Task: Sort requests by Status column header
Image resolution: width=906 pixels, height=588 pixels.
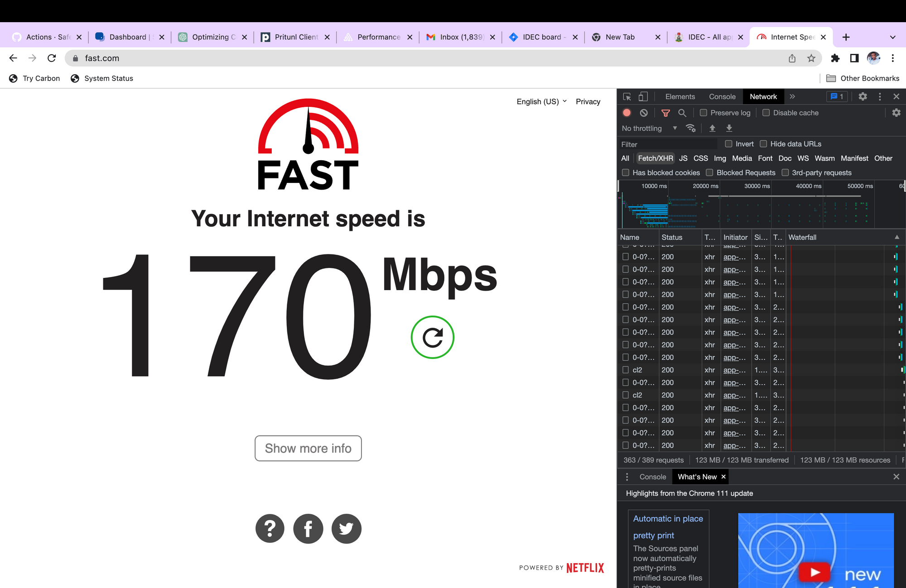Action: 680,237
